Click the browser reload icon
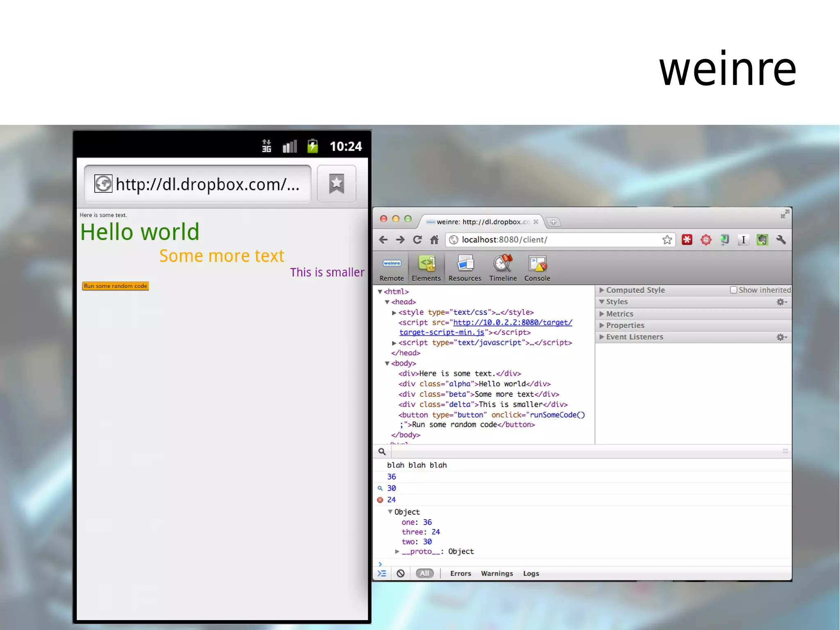 pyautogui.click(x=417, y=240)
